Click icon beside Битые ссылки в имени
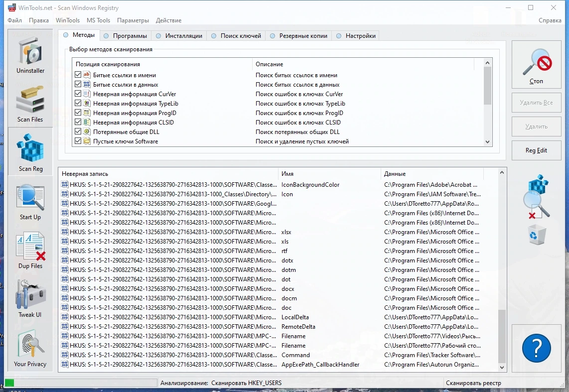 87,75
